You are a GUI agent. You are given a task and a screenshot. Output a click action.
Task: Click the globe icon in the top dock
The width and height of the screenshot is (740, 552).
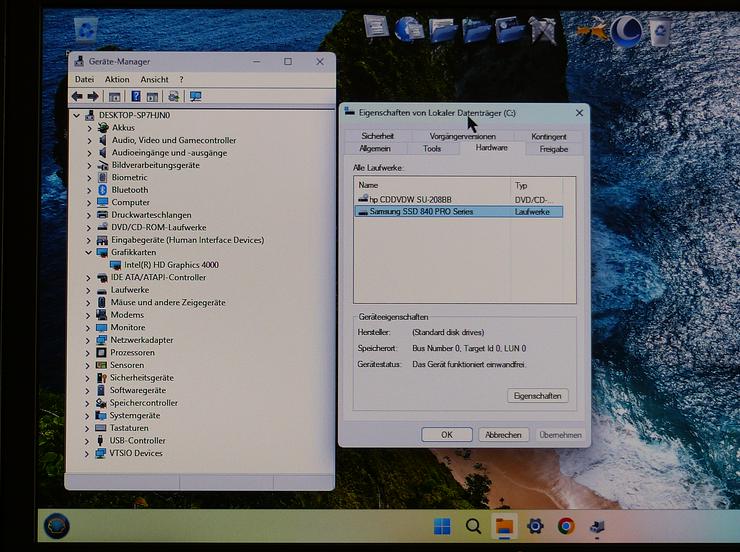(409, 29)
